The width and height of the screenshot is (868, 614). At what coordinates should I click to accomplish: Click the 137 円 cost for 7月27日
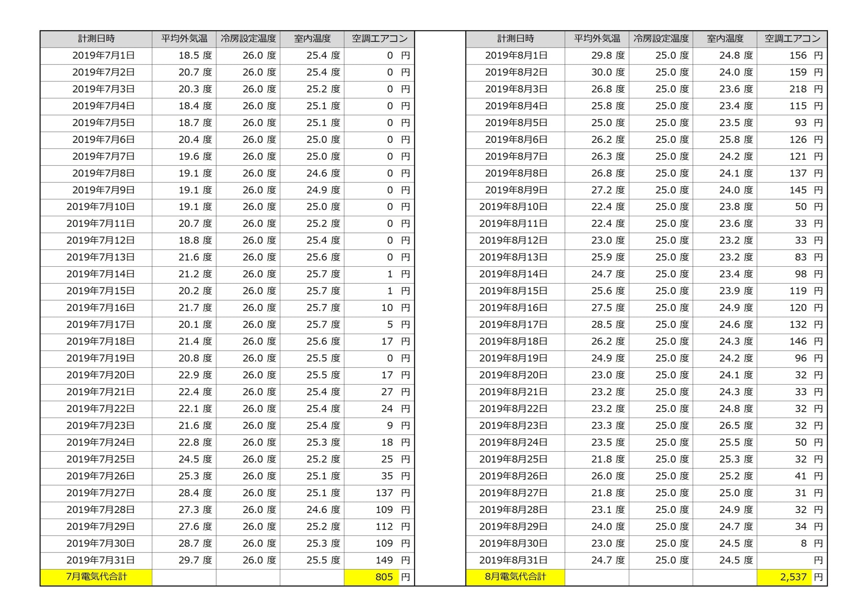pos(379,493)
